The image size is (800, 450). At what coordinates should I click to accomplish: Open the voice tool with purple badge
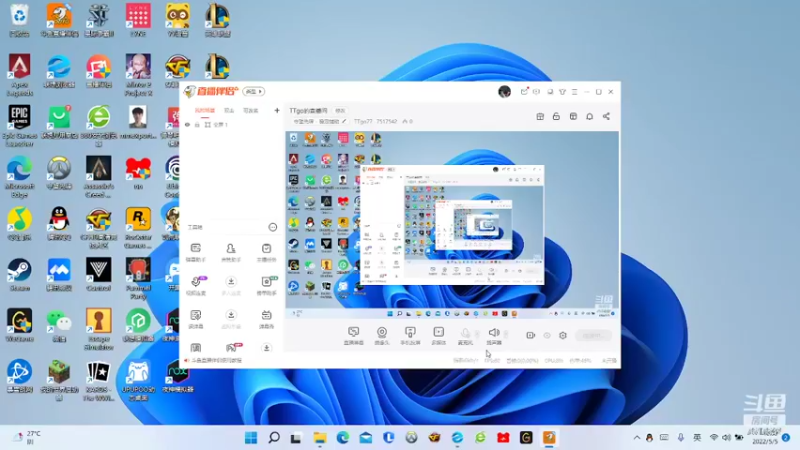196,286
